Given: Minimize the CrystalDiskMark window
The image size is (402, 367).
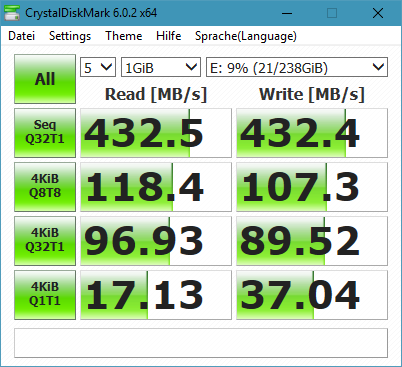Looking at the screenshot, I should coord(287,13).
